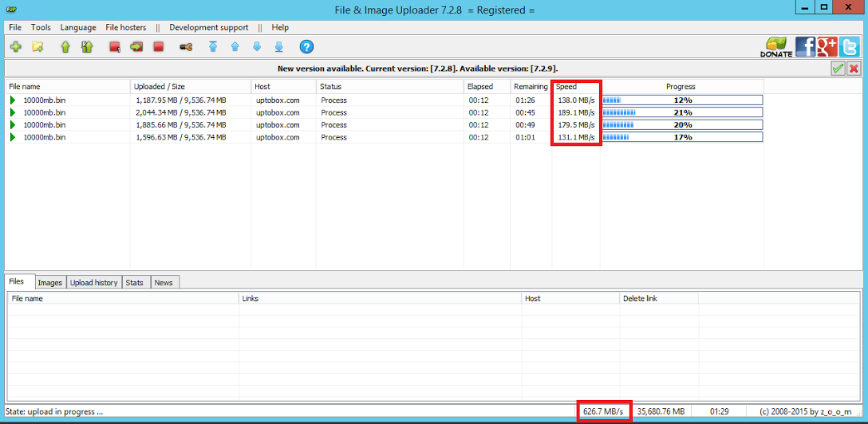Open help with the blue question mark
Screen dimensions: 868x424
tap(306, 47)
